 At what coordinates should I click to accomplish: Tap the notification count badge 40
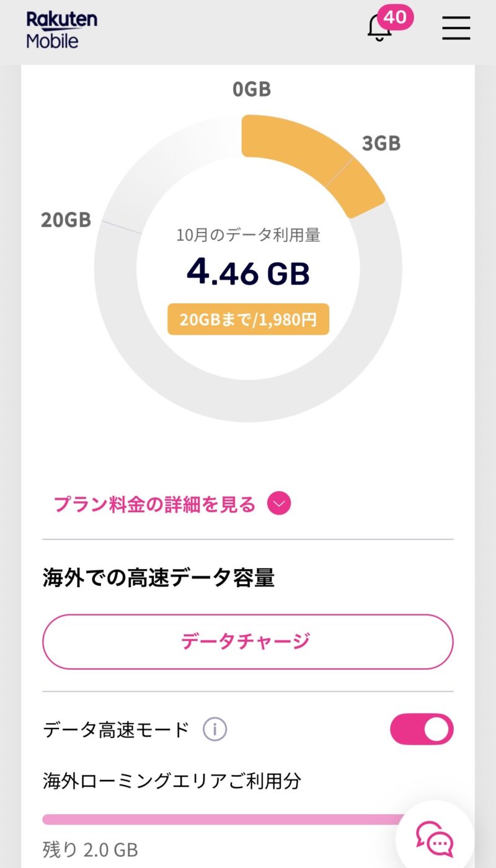coord(395,17)
